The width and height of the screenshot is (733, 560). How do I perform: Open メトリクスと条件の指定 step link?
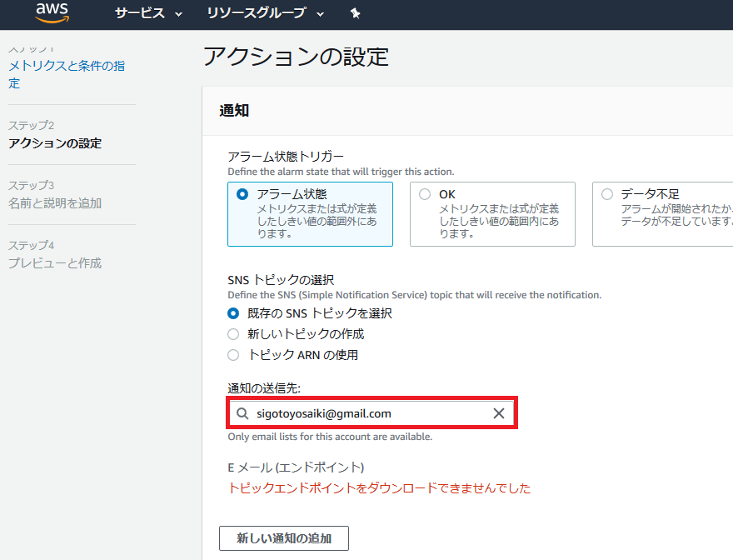click(x=67, y=74)
